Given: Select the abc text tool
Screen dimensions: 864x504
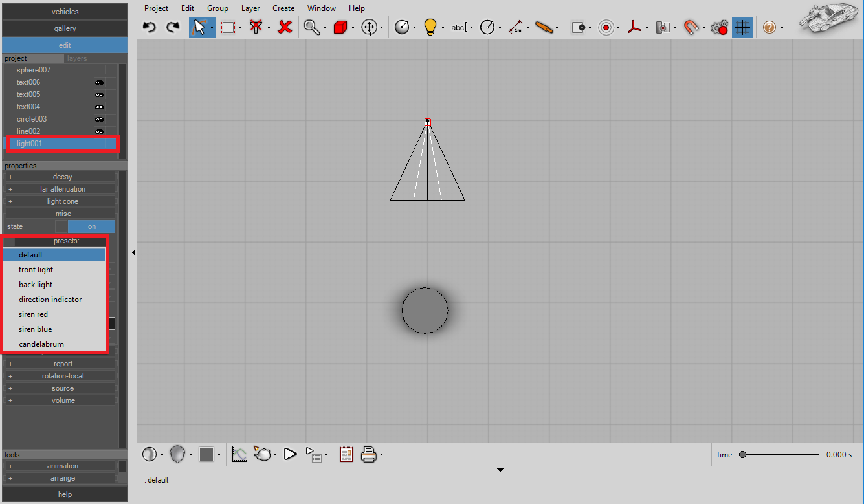Looking at the screenshot, I should [458, 27].
